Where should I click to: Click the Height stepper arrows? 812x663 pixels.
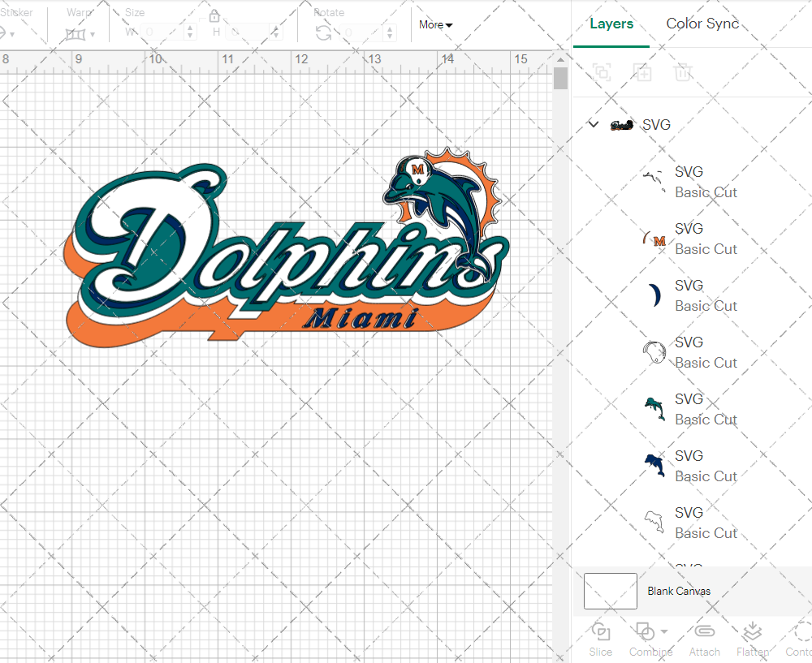click(x=276, y=32)
